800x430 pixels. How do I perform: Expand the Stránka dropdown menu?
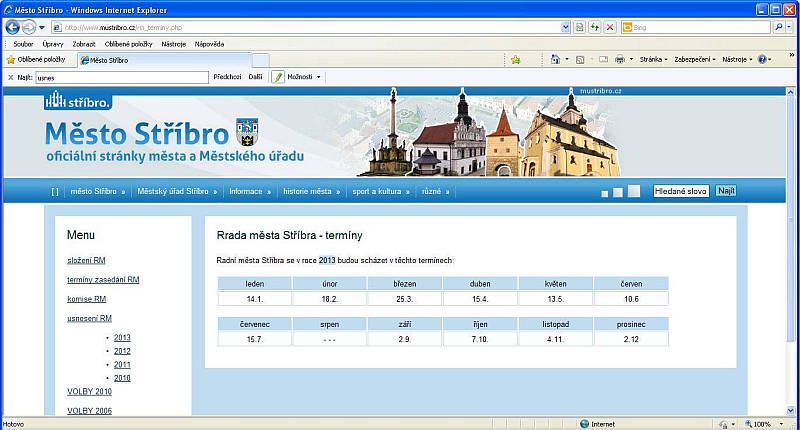(x=653, y=60)
